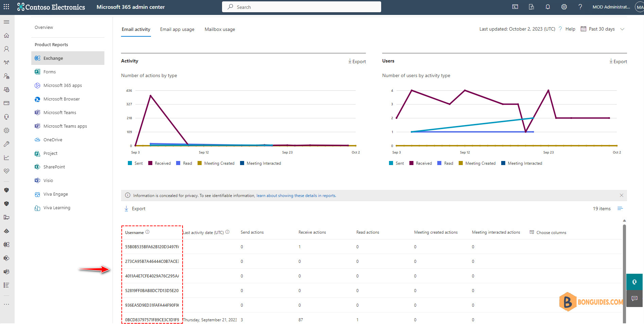Sort by Receive actions column header
Screen dimensions: 644x324
tap(312, 232)
